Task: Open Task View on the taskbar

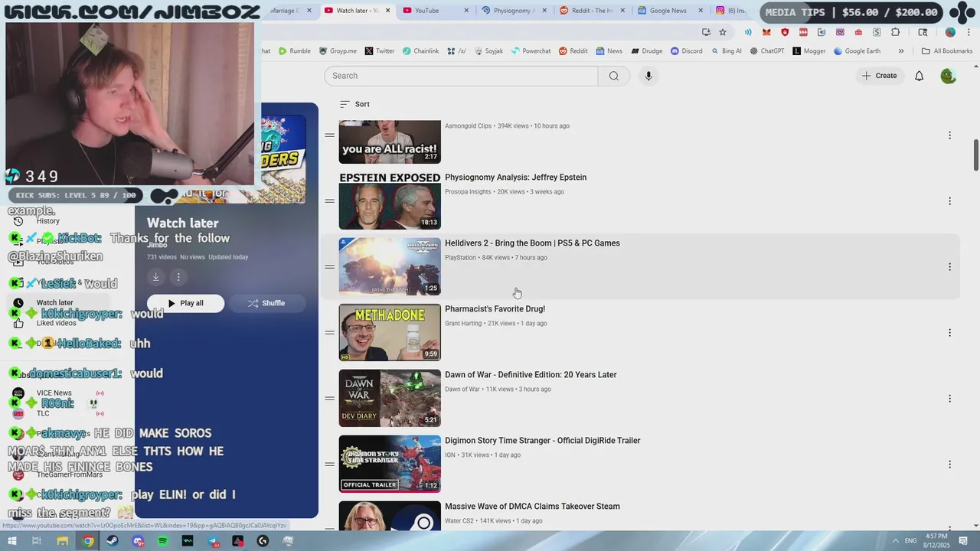Action: 37,541
